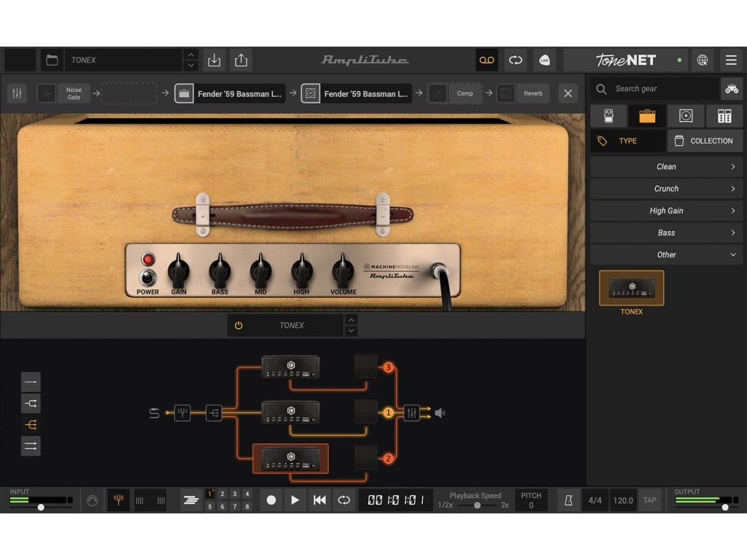This screenshot has width=747, height=560.
Task: Expand the Clean amp type category
Action: tap(666, 166)
